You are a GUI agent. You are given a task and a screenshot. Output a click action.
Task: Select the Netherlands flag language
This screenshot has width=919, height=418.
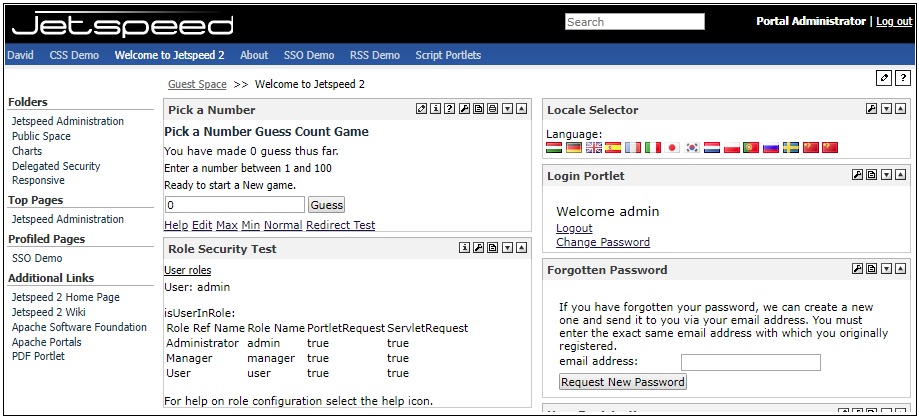point(712,148)
